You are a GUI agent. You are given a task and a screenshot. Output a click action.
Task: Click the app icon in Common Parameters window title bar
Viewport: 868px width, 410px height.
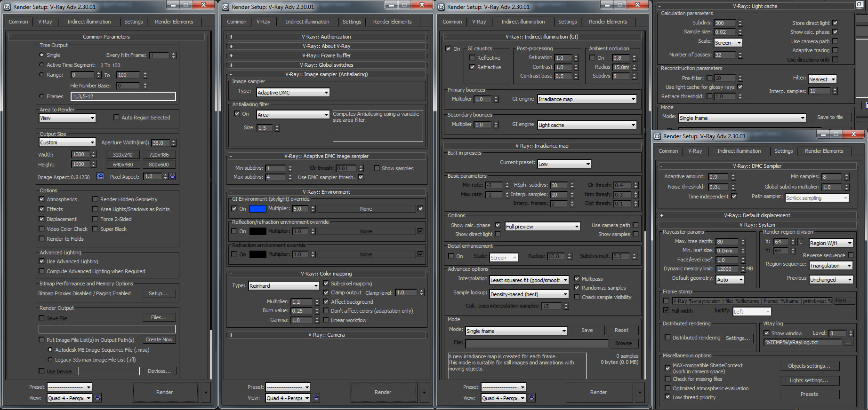click(7, 7)
